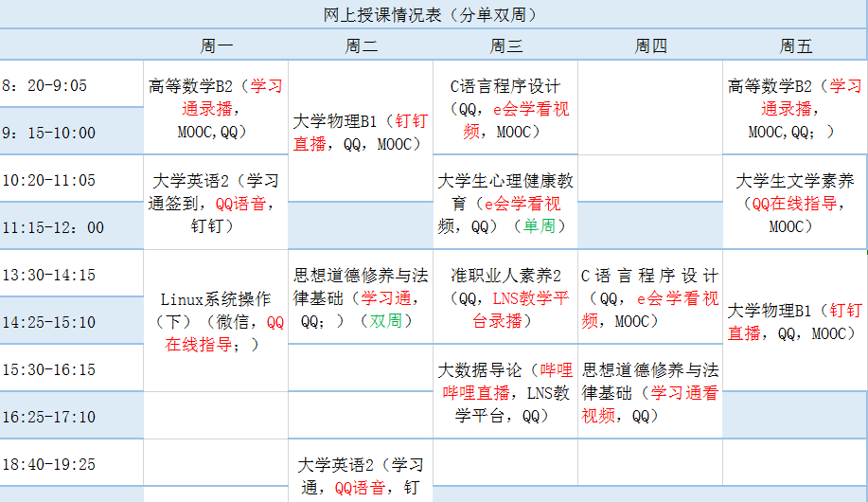Viewport: 868px width, 502px height.
Task: Click the 周五 header cell
Action: click(x=795, y=45)
